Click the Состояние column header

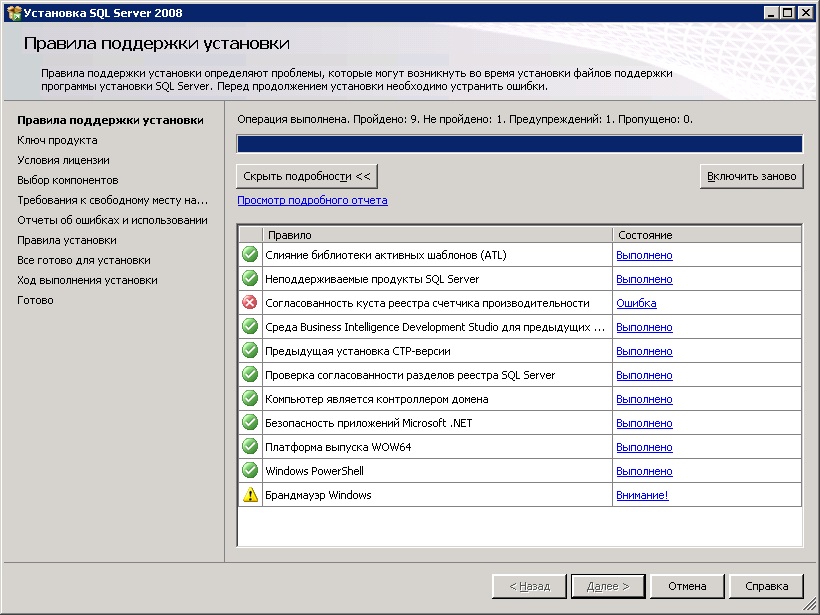[707, 235]
